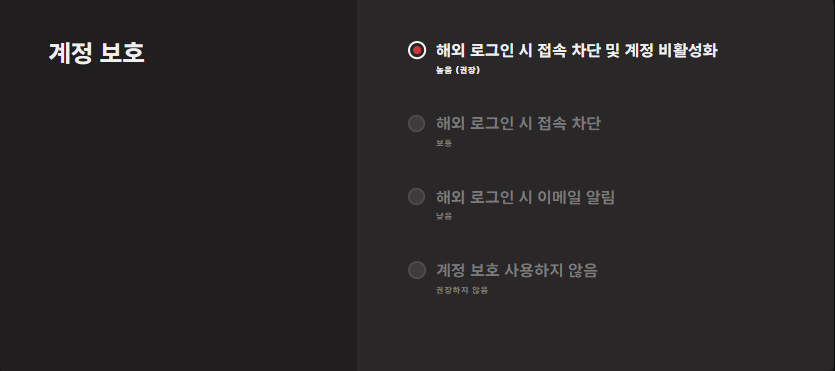The height and width of the screenshot is (371, 835).
Task: Click the 계정 보호 section heading
Action: 96,53
